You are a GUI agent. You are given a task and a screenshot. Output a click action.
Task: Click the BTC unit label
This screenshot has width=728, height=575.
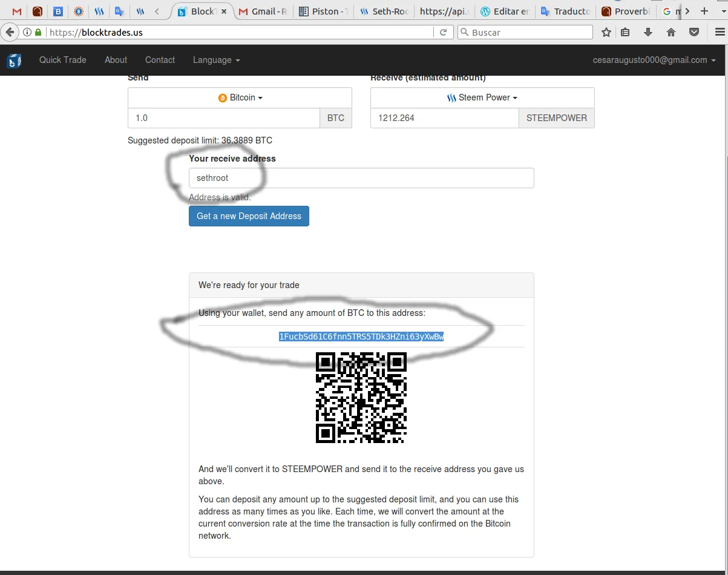pyautogui.click(x=336, y=118)
